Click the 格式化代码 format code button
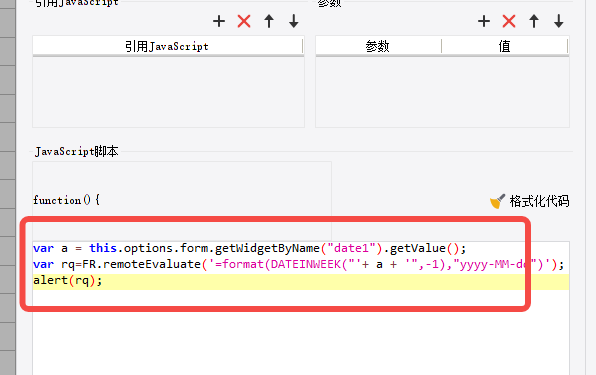The width and height of the screenshot is (596, 375). [x=530, y=201]
